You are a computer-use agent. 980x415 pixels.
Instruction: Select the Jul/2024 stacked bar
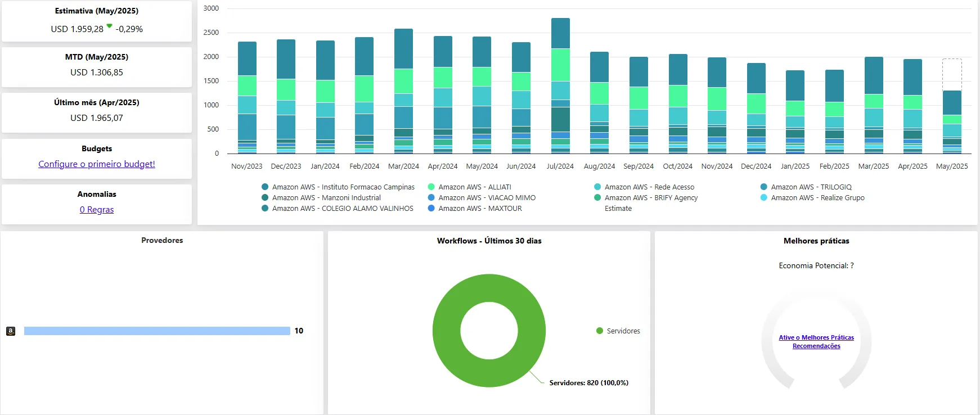(560, 84)
